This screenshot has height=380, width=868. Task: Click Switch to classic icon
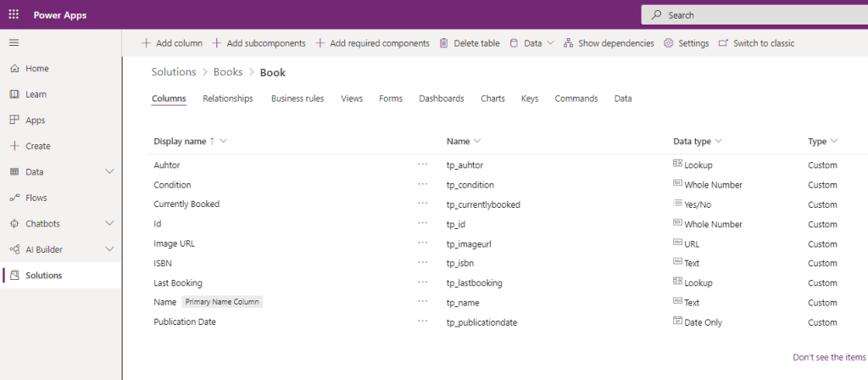723,43
